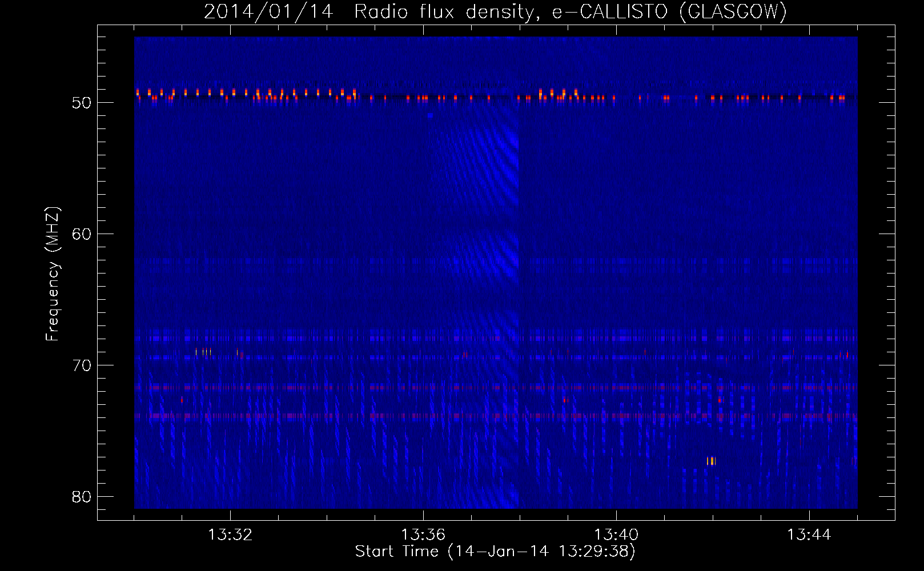
Task: Click the time tick label '13:44'
Action: click(809, 535)
